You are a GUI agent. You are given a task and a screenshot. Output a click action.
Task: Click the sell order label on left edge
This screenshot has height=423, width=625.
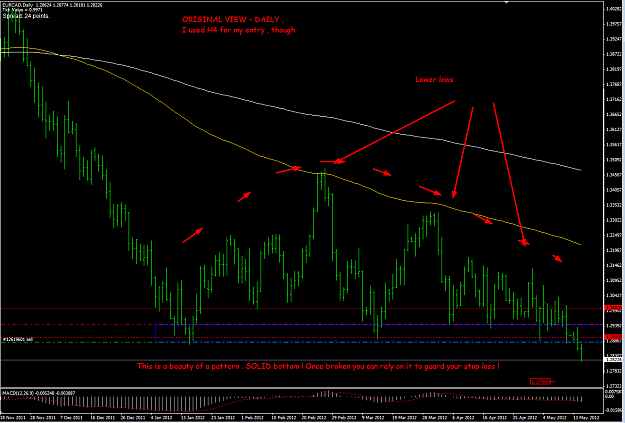coord(18,339)
